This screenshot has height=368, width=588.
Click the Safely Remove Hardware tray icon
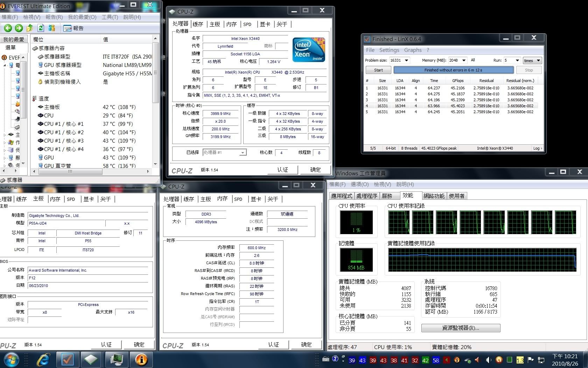click(x=468, y=360)
